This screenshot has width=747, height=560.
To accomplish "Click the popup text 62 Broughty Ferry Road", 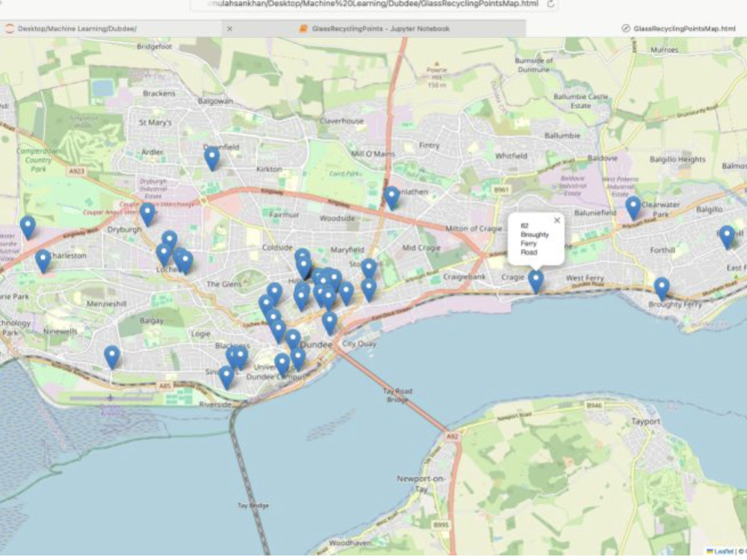I will 534,239.
